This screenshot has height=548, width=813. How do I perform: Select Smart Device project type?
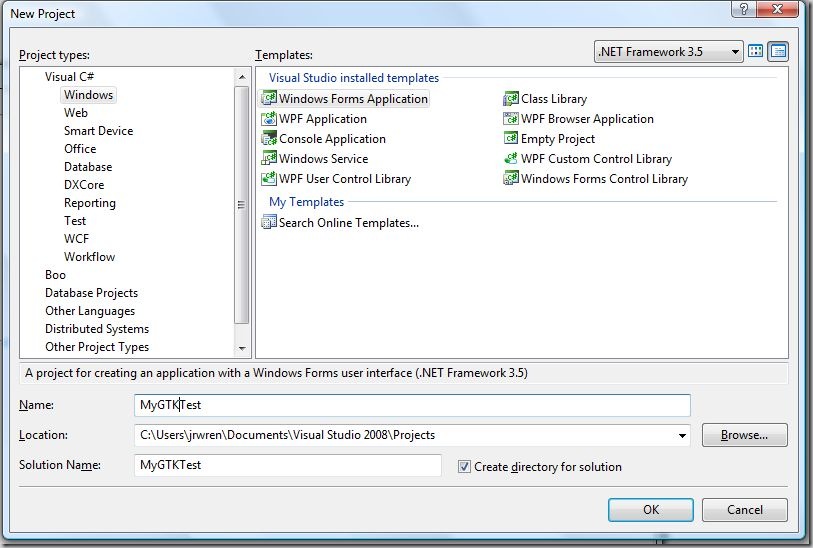coord(99,131)
